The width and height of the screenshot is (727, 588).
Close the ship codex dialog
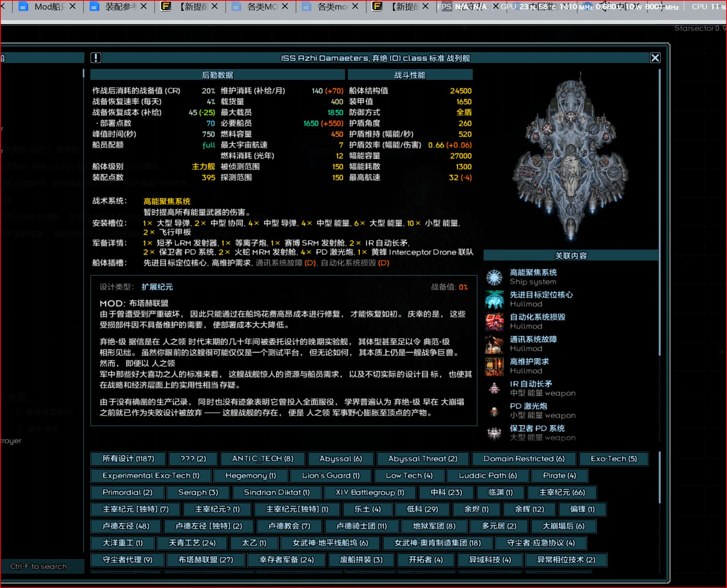(x=655, y=58)
